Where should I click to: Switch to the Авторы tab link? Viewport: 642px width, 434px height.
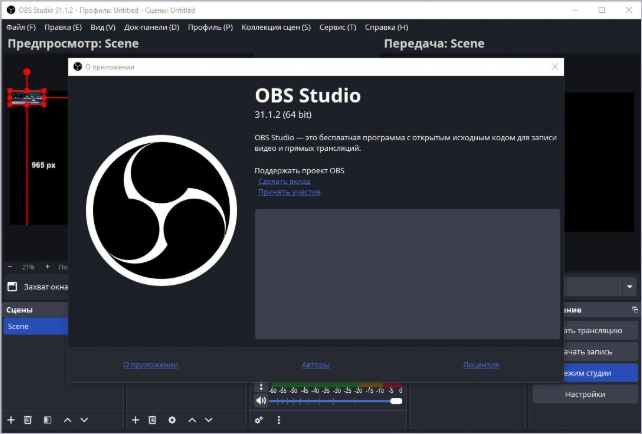coord(315,364)
